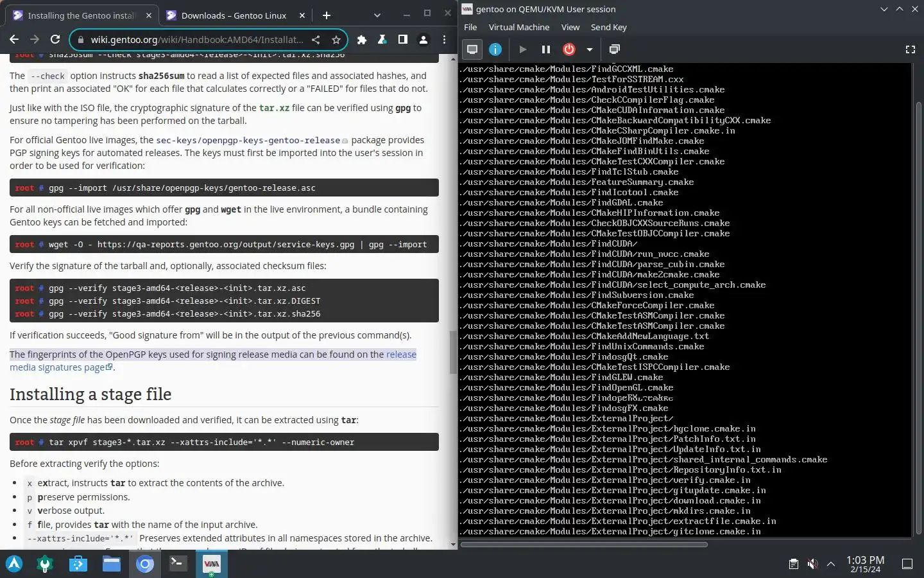Screen dimensions: 924x578
Task: Switch to the Downloads – Gentoo Linux tab
Action: [234, 15]
